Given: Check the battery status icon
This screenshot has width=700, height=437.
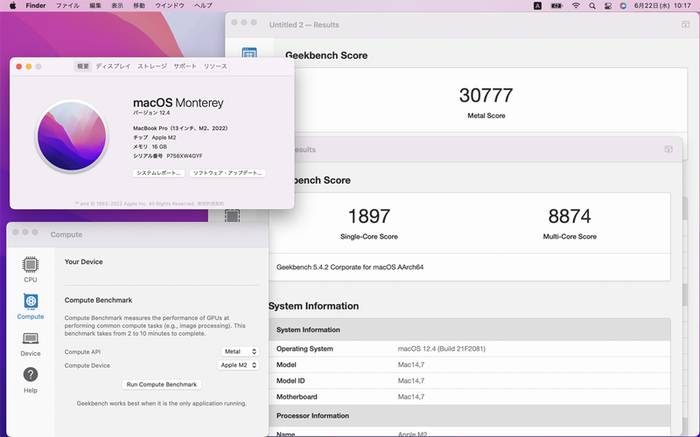Looking at the screenshot, I should point(557,5).
